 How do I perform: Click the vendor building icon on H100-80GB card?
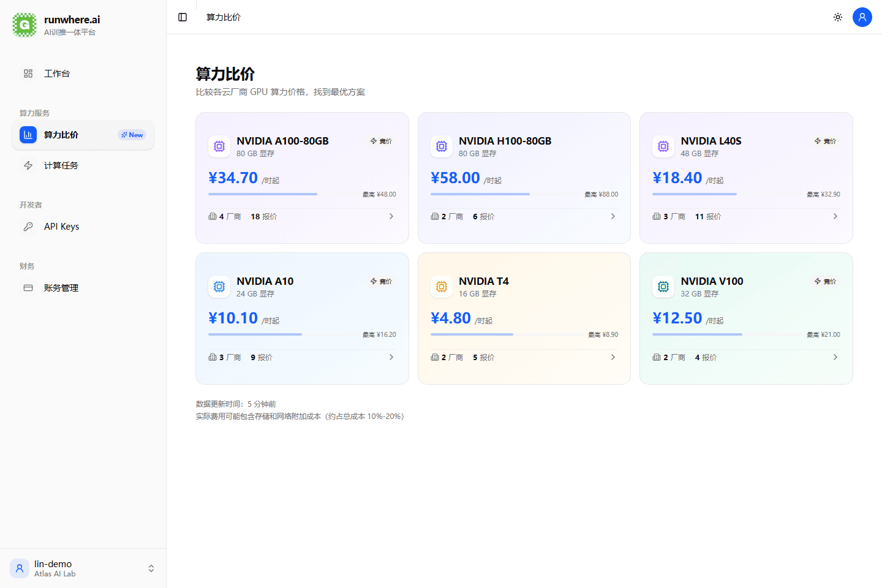click(435, 217)
